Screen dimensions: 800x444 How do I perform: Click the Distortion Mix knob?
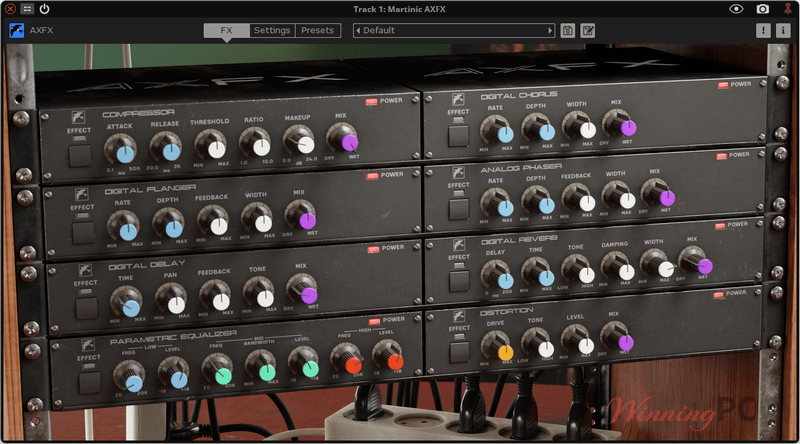click(617, 337)
